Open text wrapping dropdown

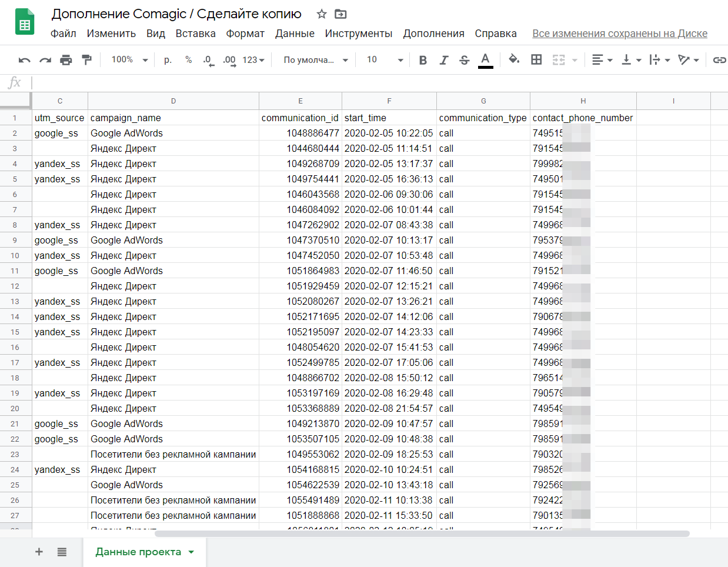pos(659,60)
